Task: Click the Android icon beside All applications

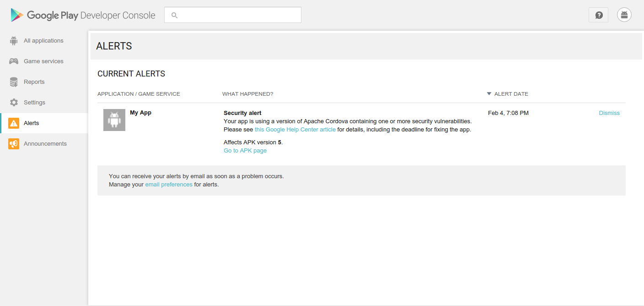Action: [14, 41]
